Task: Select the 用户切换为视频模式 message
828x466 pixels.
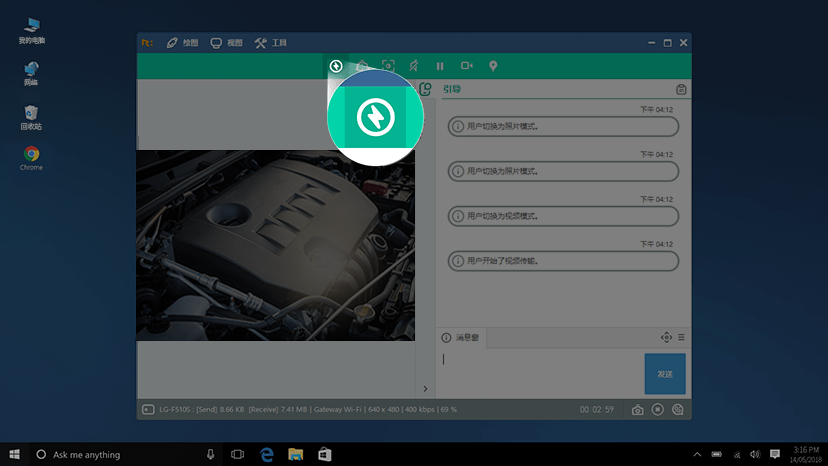Action: [563, 216]
